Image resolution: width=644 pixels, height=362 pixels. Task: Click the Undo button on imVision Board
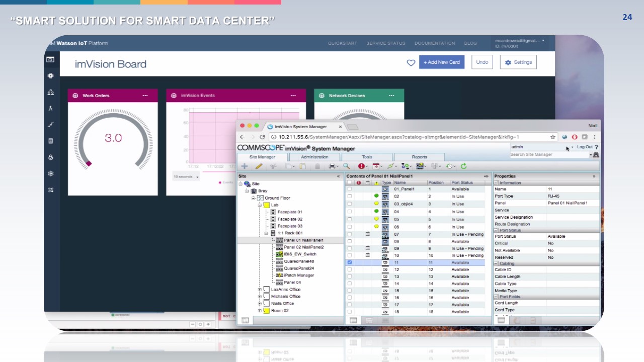click(x=482, y=62)
